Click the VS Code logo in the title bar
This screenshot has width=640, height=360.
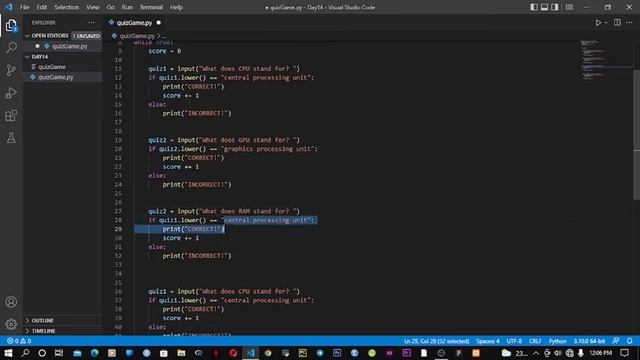[9, 7]
